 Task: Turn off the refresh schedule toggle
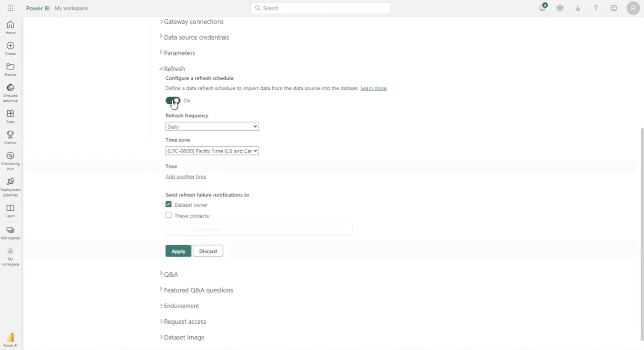point(172,100)
